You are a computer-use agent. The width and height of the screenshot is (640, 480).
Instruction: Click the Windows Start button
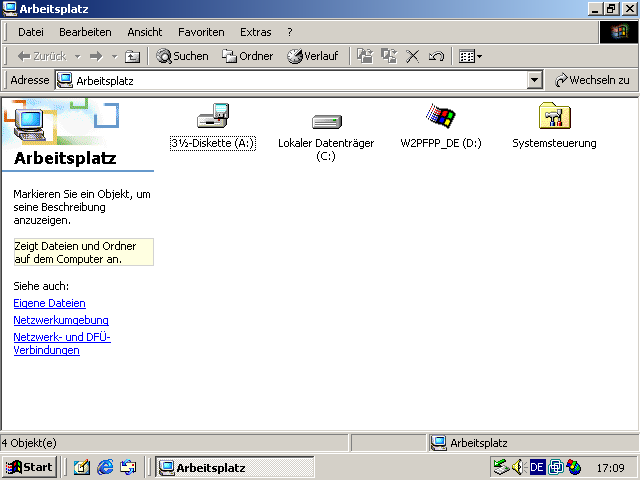click(x=29, y=467)
